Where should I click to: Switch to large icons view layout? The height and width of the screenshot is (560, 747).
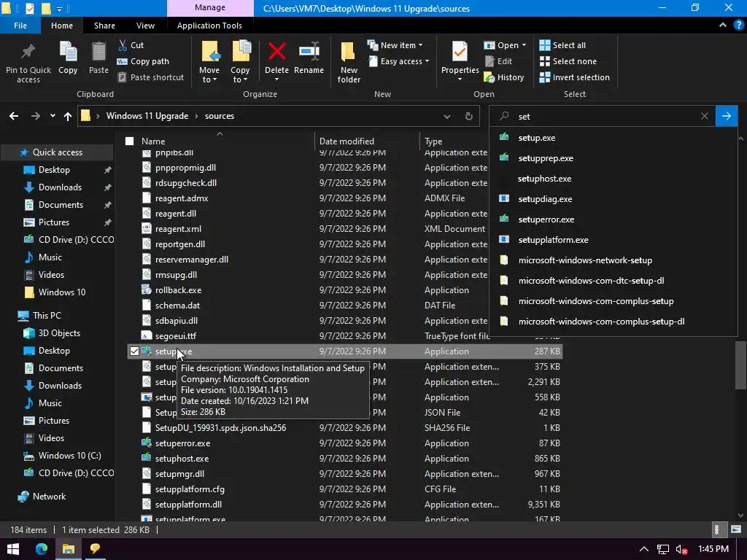coord(735,529)
